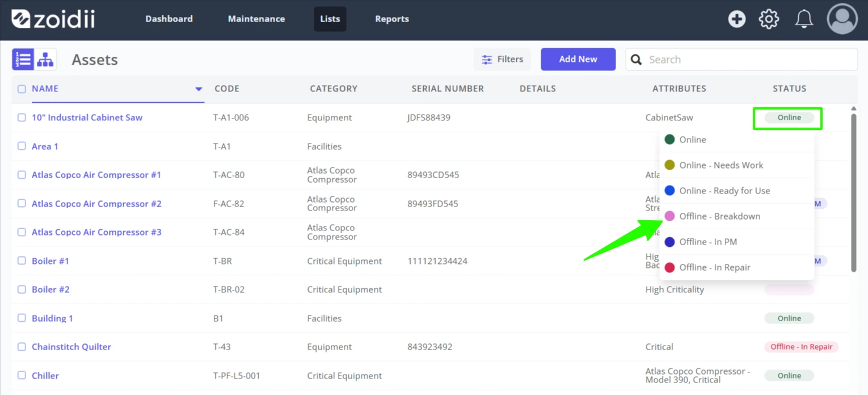The image size is (868, 395).
Task: Choose Online status option
Action: point(737,140)
